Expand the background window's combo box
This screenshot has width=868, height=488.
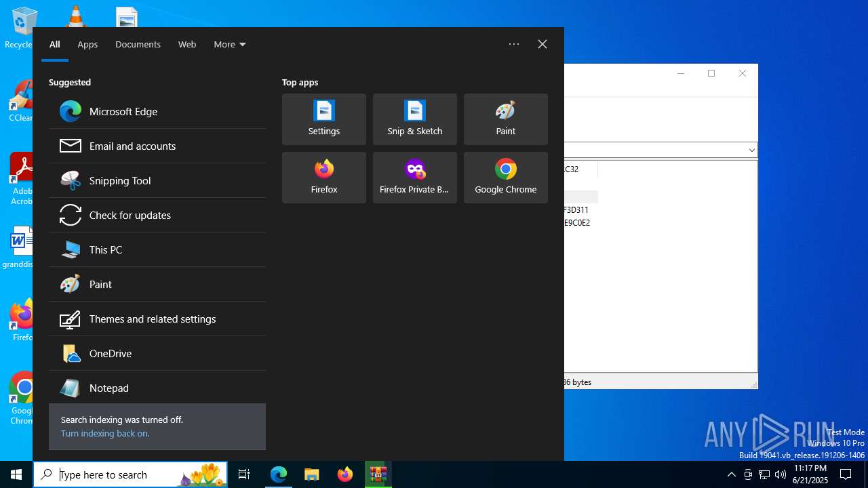point(751,150)
